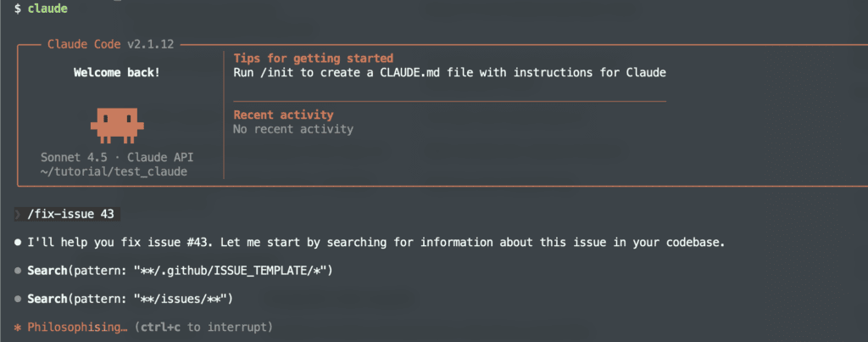Click the 'No recent activity' text
Screen dimensions: 868x342
tap(292, 129)
